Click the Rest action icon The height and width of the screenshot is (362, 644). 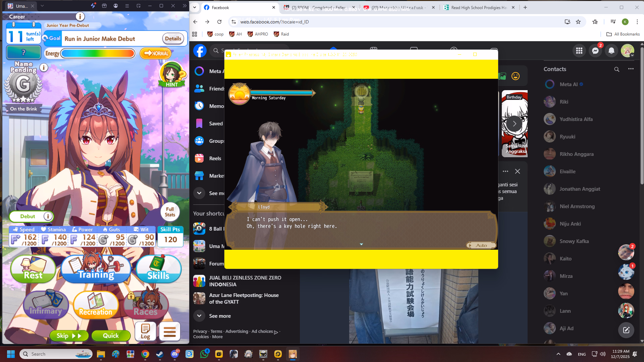33,269
